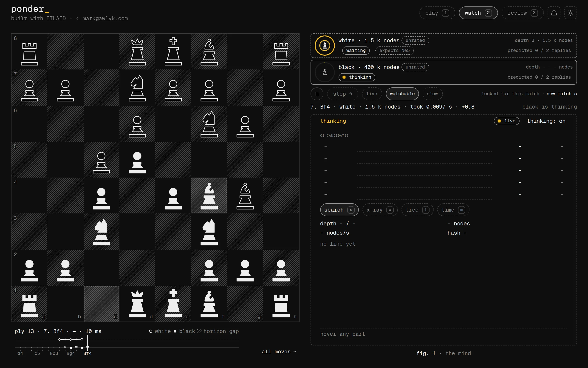
Task: Open the tree view tab
Action: tap(417, 210)
